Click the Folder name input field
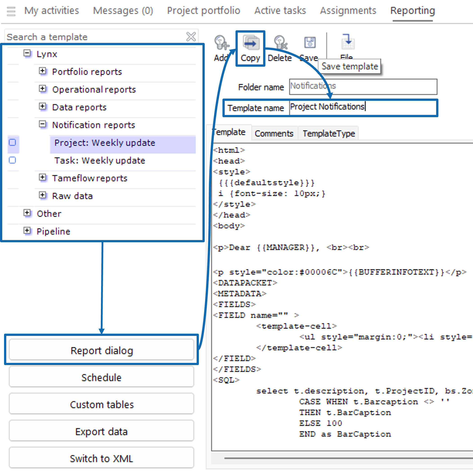 tap(363, 87)
